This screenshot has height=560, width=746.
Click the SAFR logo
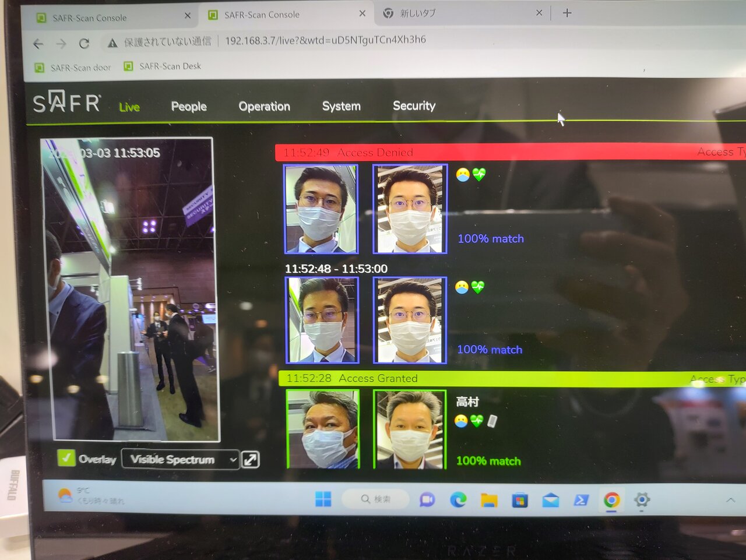tap(66, 103)
